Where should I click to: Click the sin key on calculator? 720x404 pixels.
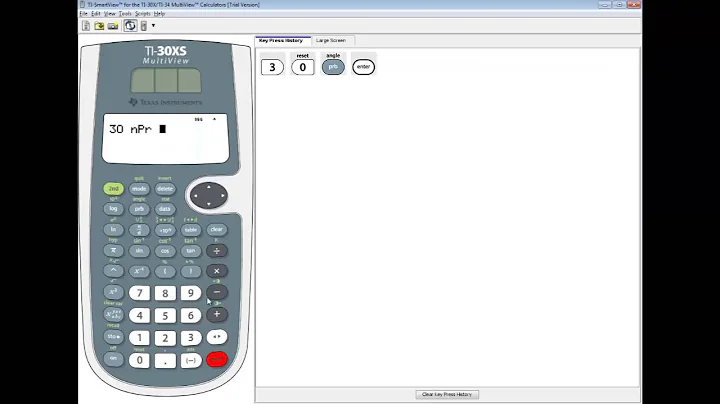tap(139, 251)
